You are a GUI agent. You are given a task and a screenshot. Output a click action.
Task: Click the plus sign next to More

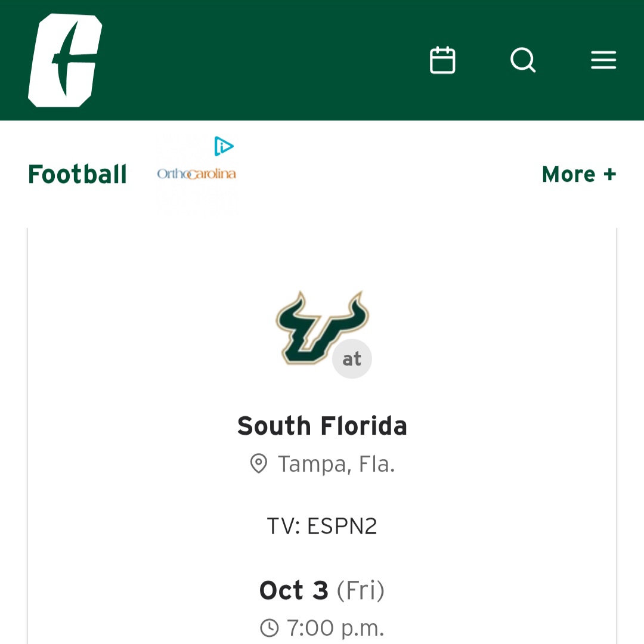point(609,174)
